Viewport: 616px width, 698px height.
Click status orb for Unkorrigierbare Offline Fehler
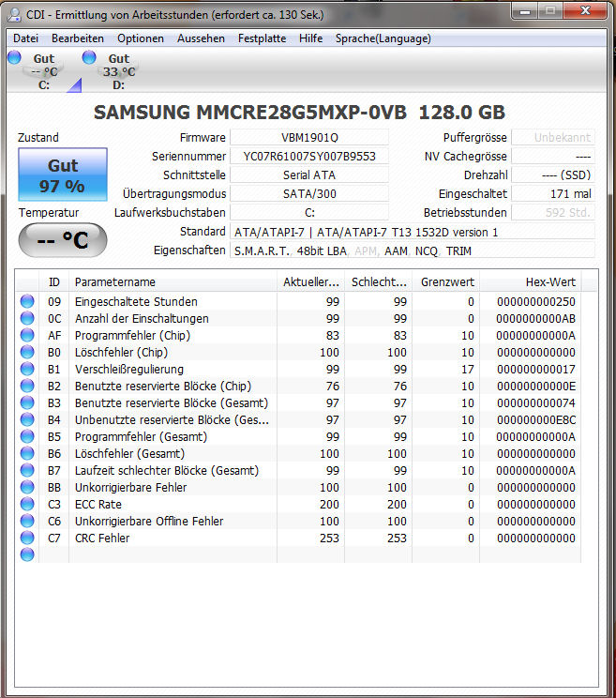[x=27, y=522]
